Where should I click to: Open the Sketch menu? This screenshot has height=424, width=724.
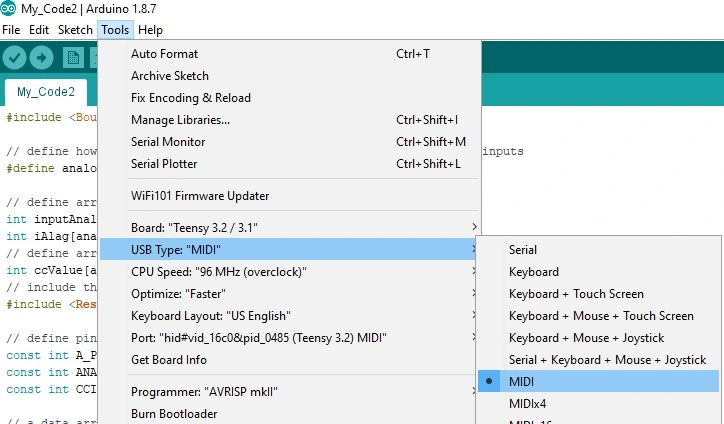click(x=75, y=30)
